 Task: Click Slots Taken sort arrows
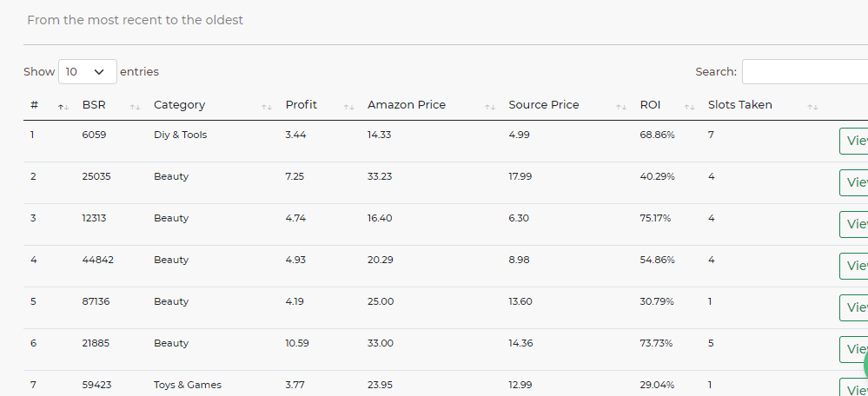pyautogui.click(x=812, y=108)
